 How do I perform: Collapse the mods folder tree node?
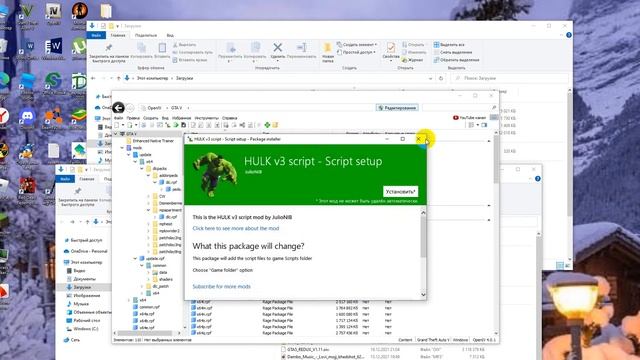tap(122, 148)
